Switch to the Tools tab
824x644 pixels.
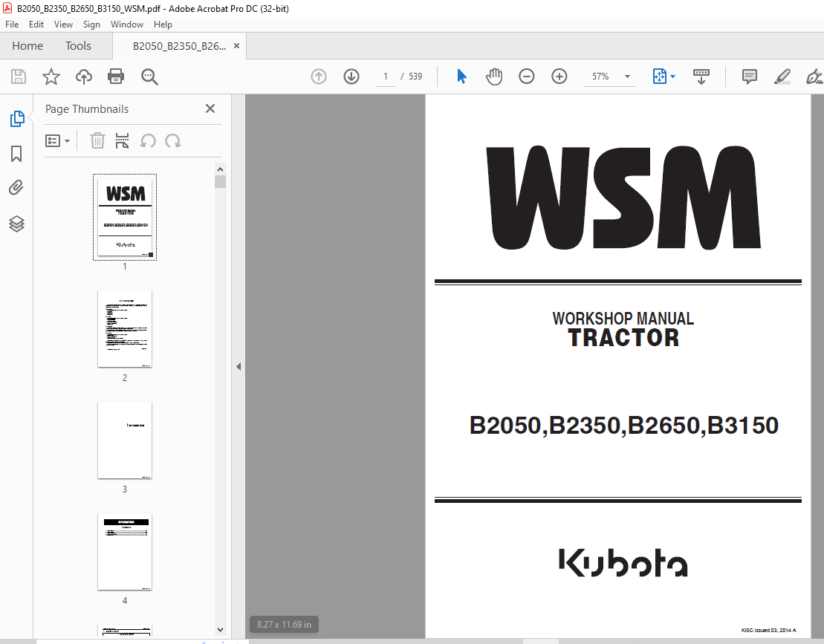[x=78, y=46]
